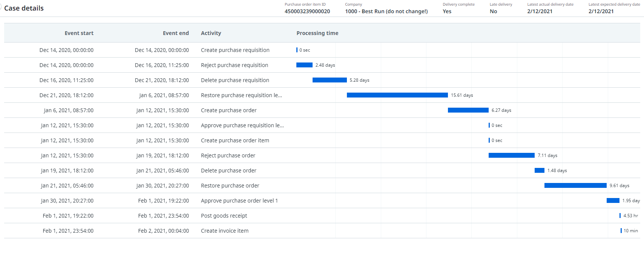Sort by the Event end column header

point(176,33)
